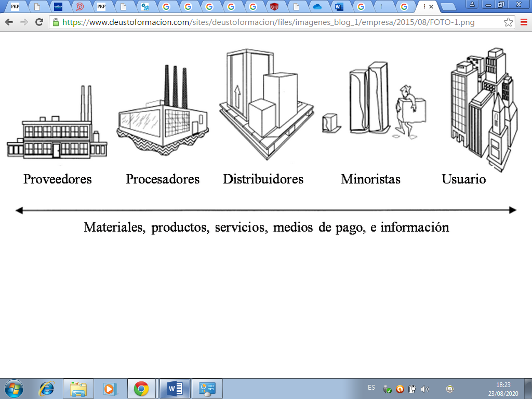Viewport: 532px width, 399px height.
Task: Open the ES language input selector
Action: (371, 388)
